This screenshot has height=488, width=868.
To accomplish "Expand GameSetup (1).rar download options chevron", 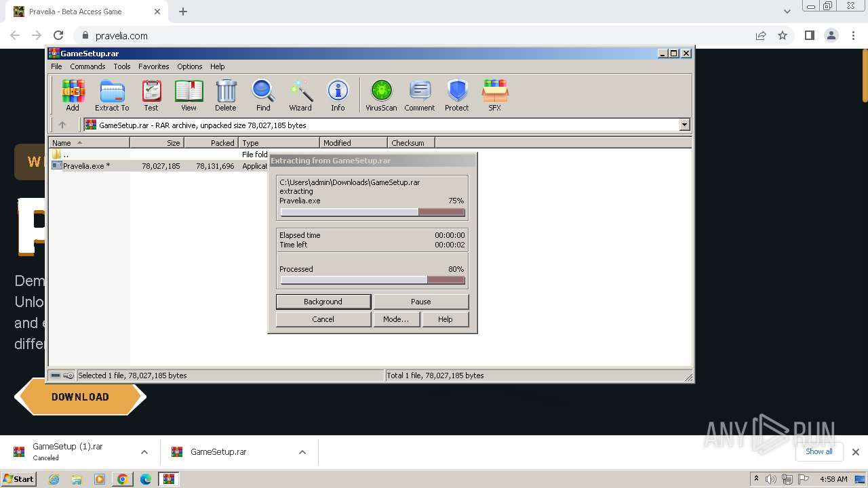I will [x=144, y=452].
